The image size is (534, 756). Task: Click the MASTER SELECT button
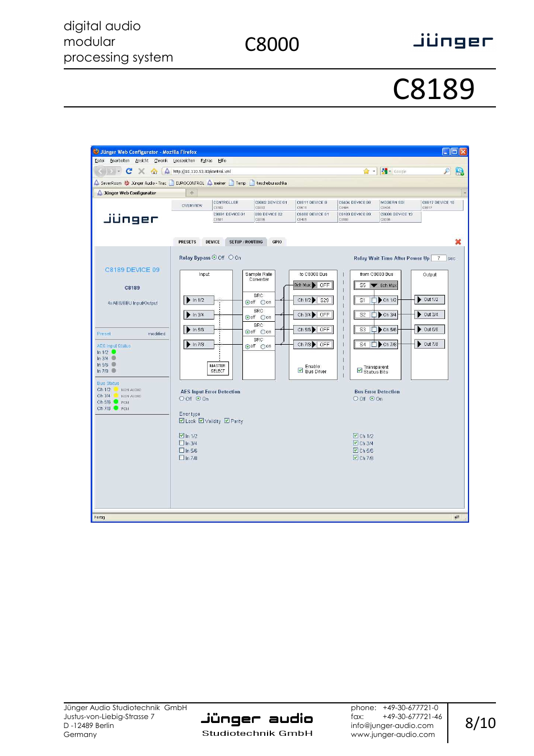[x=218, y=368]
